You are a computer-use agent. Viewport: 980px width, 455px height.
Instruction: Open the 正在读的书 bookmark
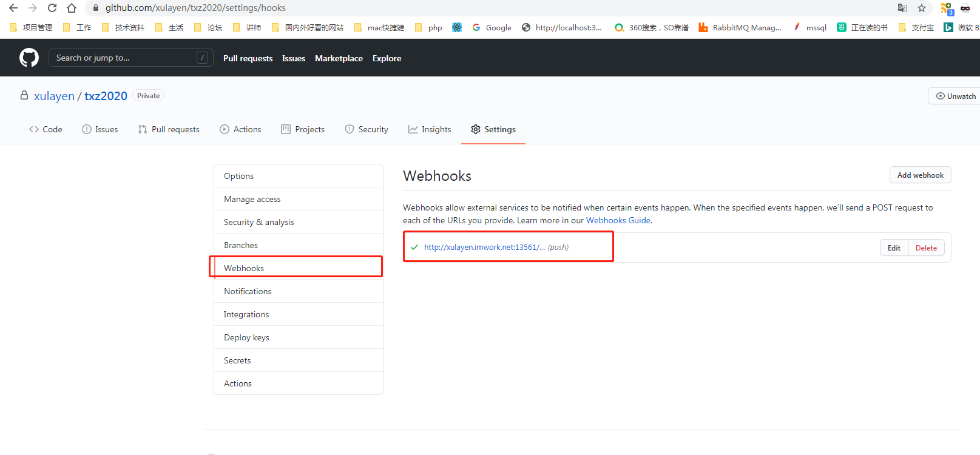pos(862,27)
